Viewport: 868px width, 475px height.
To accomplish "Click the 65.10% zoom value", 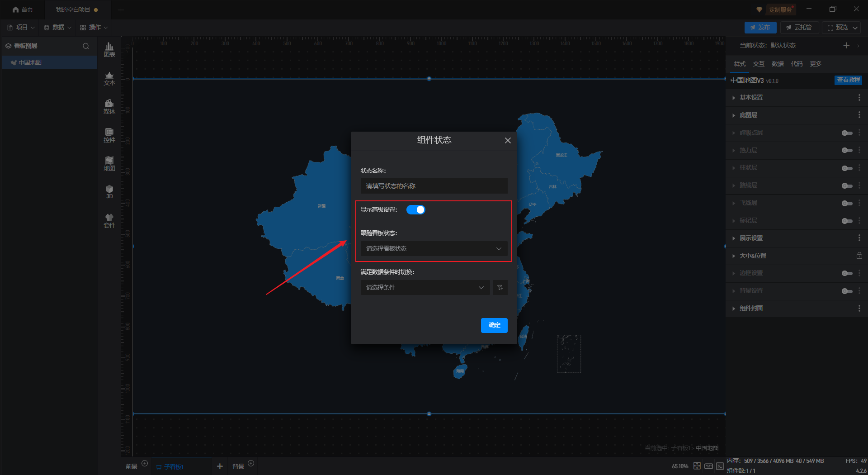I will point(680,466).
